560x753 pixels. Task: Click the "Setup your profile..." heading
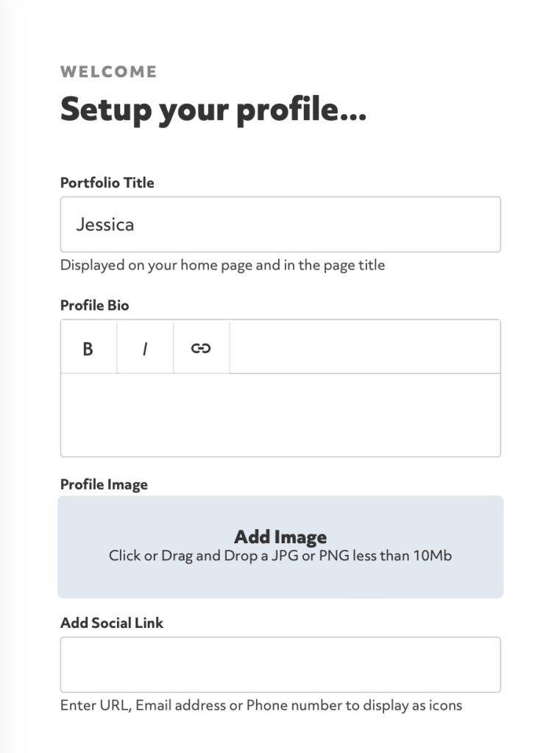[x=213, y=110]
